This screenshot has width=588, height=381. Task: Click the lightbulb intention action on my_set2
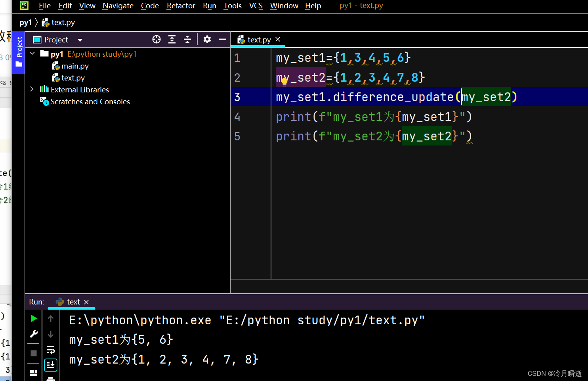[x=284, y=81]
